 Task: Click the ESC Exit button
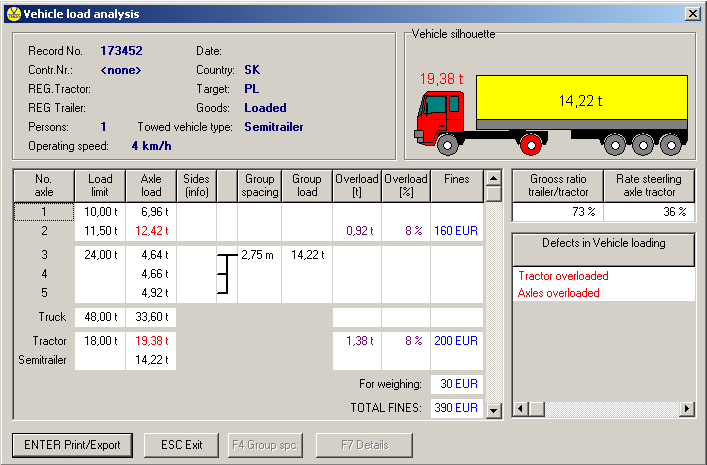click(181, 445)
